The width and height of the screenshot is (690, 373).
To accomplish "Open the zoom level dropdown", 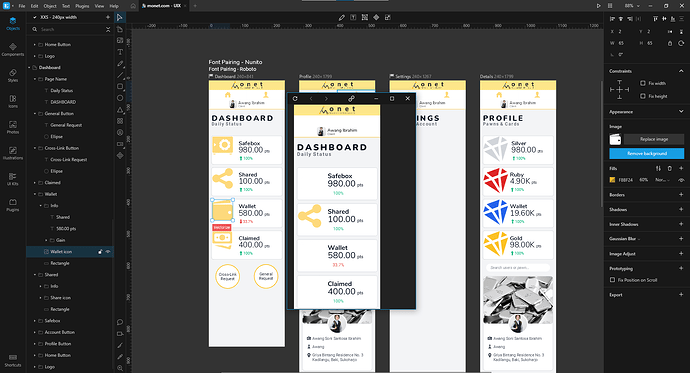I will 632,6.
